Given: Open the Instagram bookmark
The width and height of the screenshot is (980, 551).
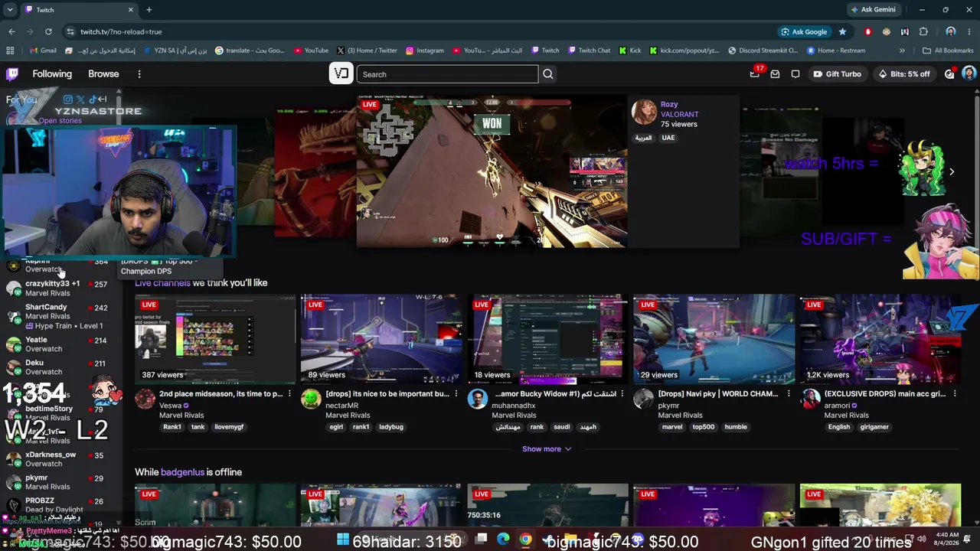Looking at the screenshot, I should point(425,51).
